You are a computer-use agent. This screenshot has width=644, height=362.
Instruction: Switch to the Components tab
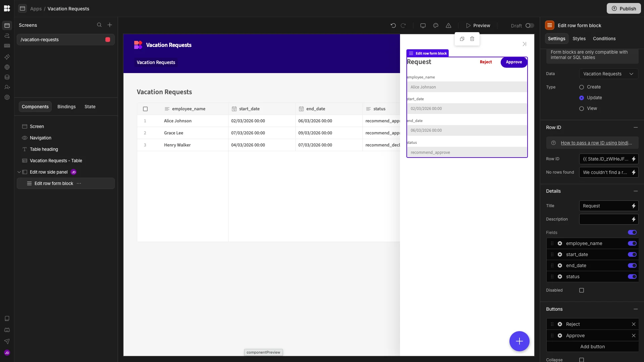(35, 107)
